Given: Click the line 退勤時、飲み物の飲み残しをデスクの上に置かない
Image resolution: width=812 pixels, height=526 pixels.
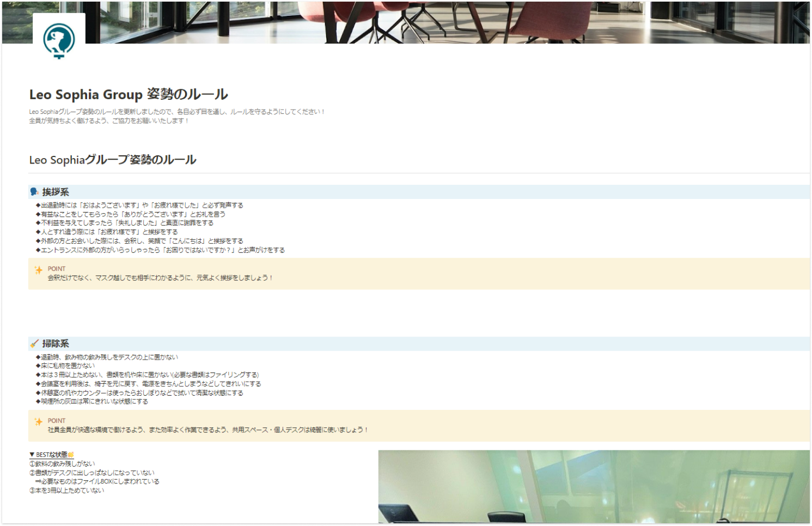Looking at the screenshot, I should (x=107, y=358).
